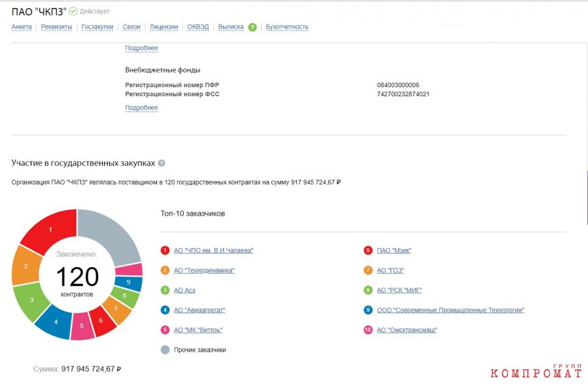Click the gray help icon next to Участие в государственных закупках
The width and height of the screenshot is (588, 390).
click(x=162, y=163)
